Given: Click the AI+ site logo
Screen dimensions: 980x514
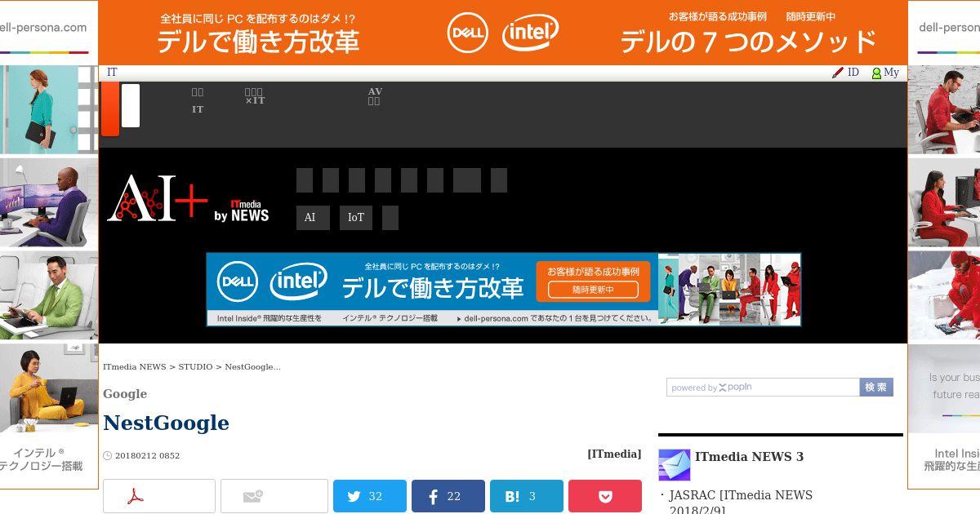Looking at the screenshot, I should click(158, 197).
